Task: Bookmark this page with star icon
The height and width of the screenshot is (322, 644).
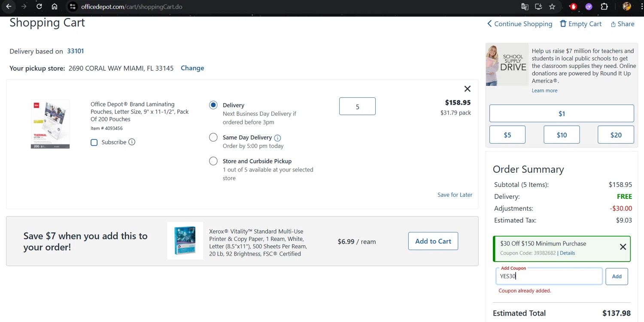Action: pyautogui.click(x=552, y=6)
